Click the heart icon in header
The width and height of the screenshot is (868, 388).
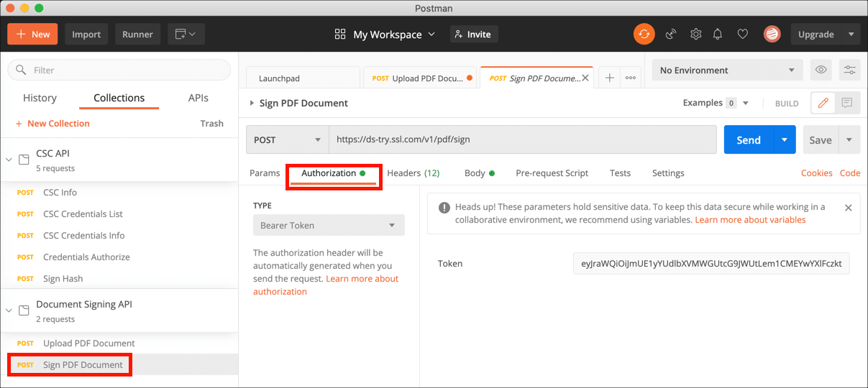[743, 34]
